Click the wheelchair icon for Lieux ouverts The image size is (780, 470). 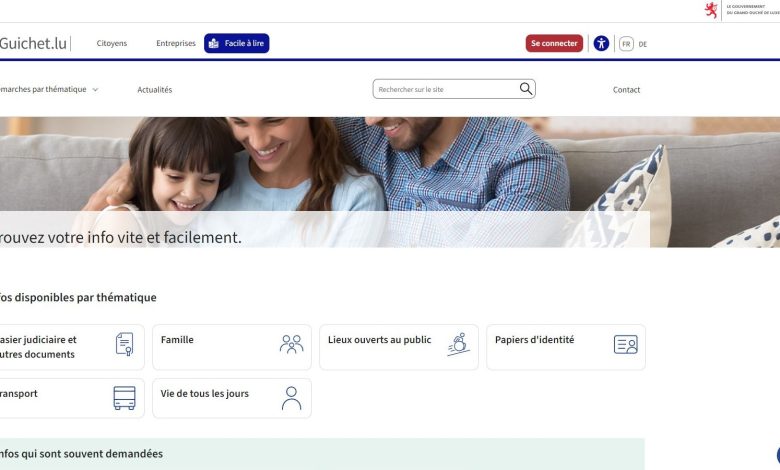tap(459, 344)
